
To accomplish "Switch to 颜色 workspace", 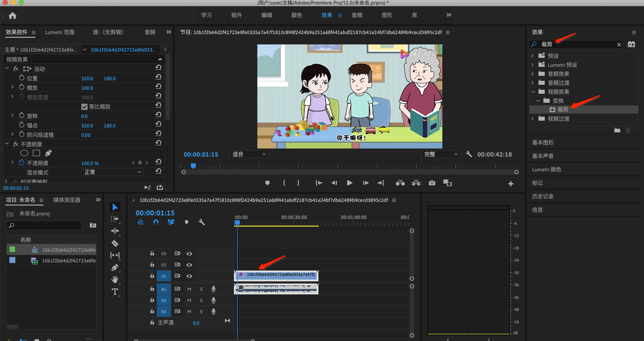I will coord(297,15).
